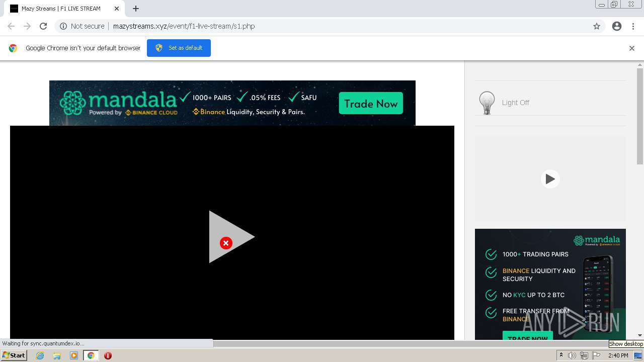The height and width of the screenshot is (362, 644).
Task: Click TRADE NOW in sidebar Mandala ad
Action: pyautogui.click(x=528, y=336)
